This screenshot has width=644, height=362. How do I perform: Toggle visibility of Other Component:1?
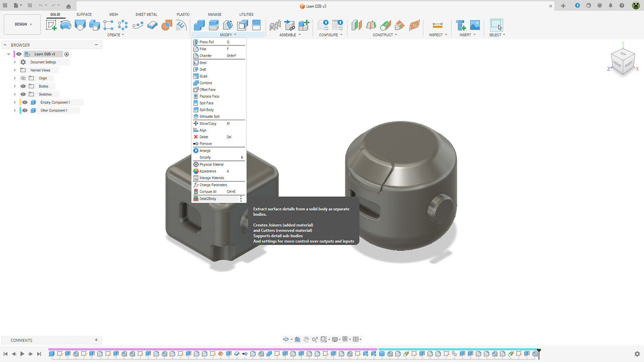(25, 110)
